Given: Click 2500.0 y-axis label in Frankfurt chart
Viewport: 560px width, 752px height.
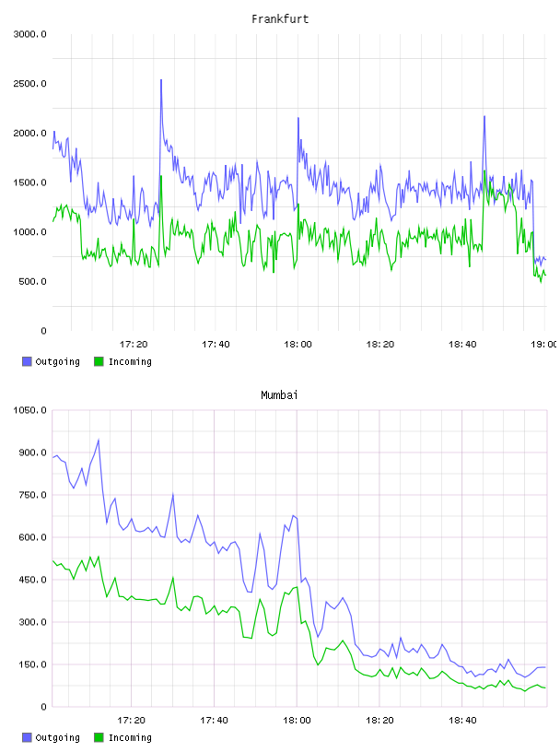Looking at the screenshot, I should (x=30, y=84).
